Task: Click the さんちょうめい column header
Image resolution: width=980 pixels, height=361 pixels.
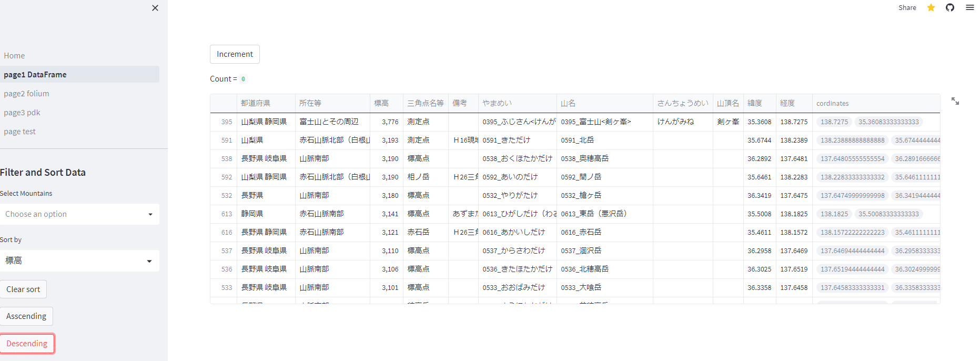Action: click(x=683, y=103)
